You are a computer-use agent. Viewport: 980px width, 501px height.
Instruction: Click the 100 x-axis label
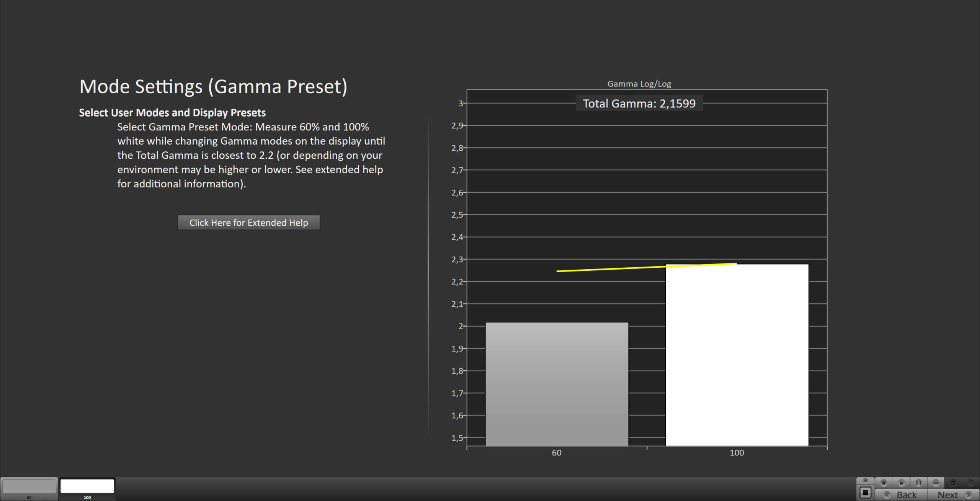(737, 453)
